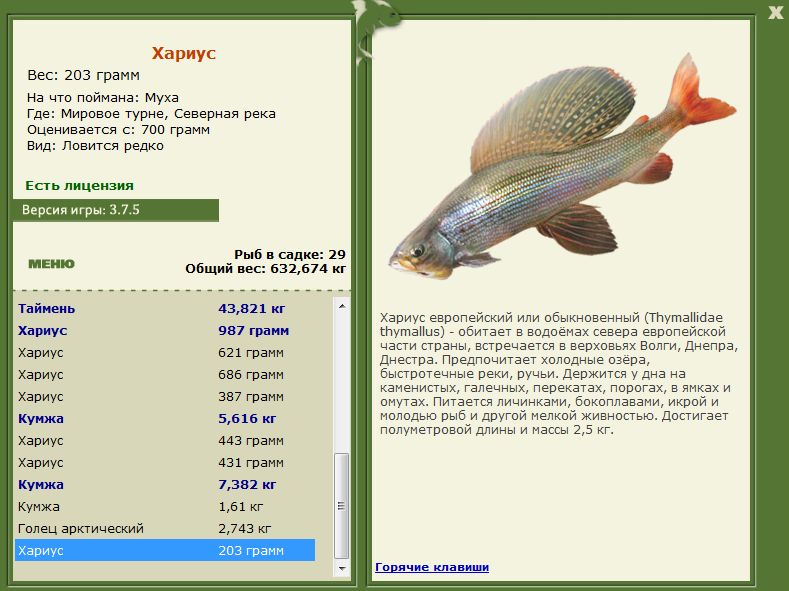The height and width of the screenshot is (591, 789).
Task: Click the fish list scrollbar thumb
Action: 342,506
